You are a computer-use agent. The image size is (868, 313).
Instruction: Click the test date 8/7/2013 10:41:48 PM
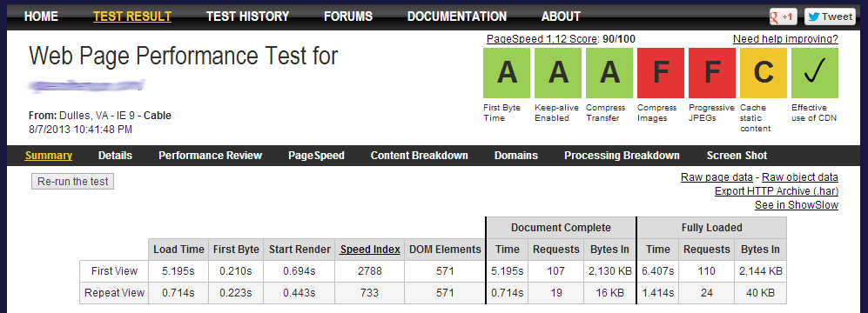80,130
